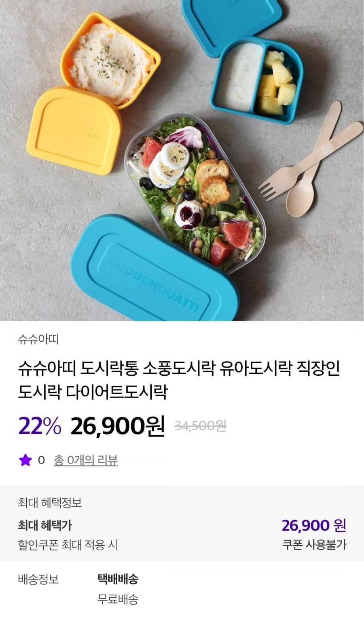
Task: Tap the 최대 혜택정보 section heading
Action: 50,503
